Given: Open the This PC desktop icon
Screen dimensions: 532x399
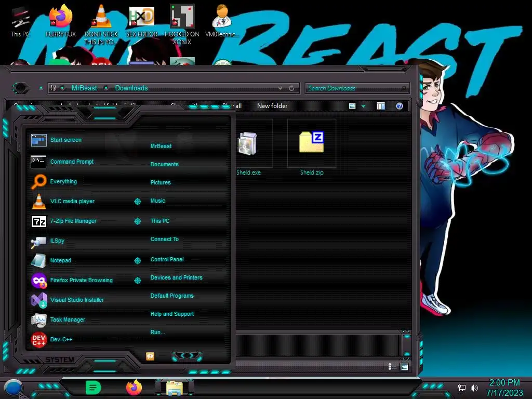Looking at the screenshot, I should [20, 21].
